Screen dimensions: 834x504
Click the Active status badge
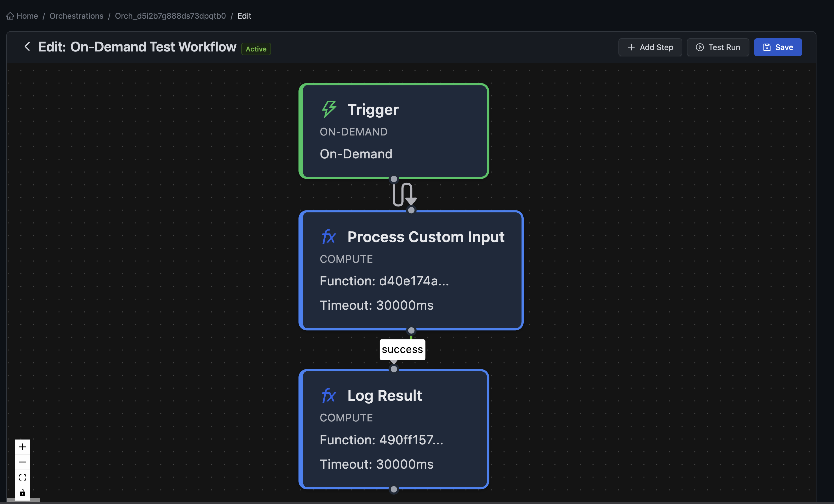[x=256, y=49]
